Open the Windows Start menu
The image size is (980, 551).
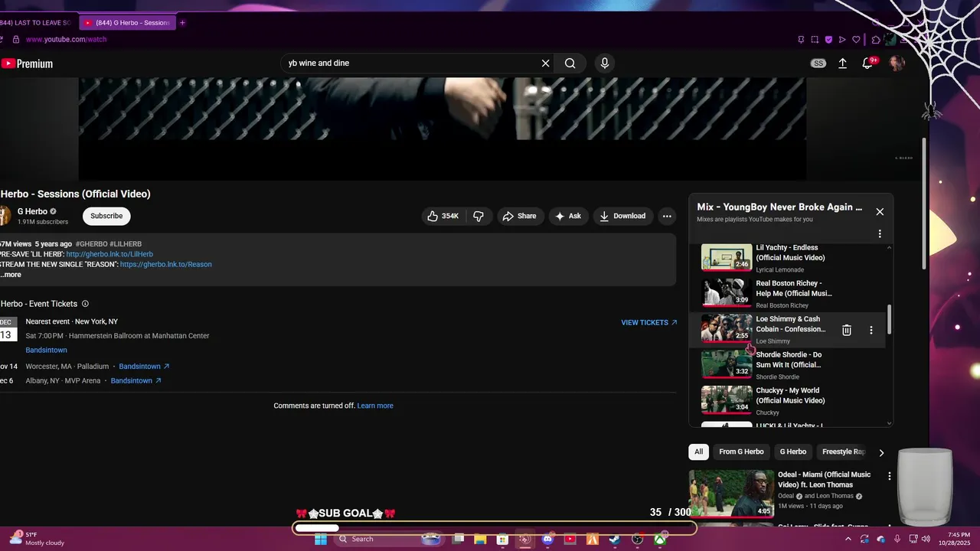320,540
